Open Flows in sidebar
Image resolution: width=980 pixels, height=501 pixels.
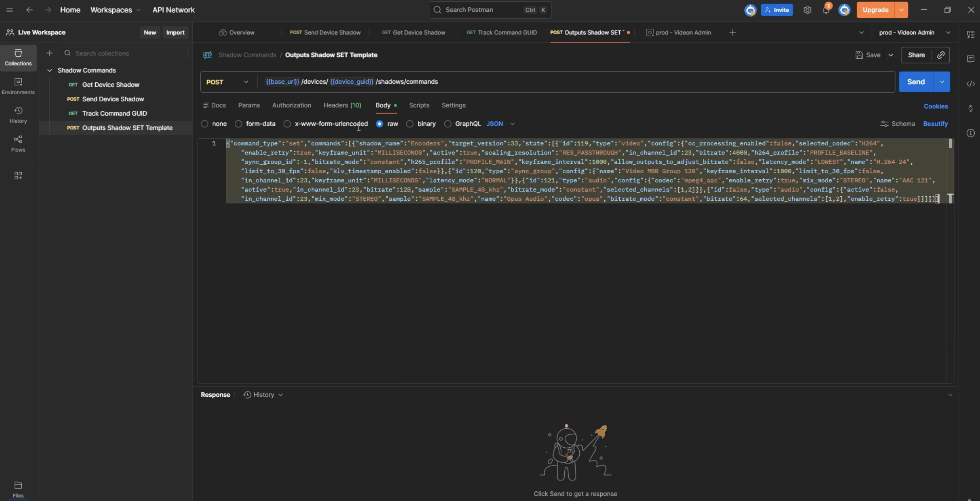18,143
